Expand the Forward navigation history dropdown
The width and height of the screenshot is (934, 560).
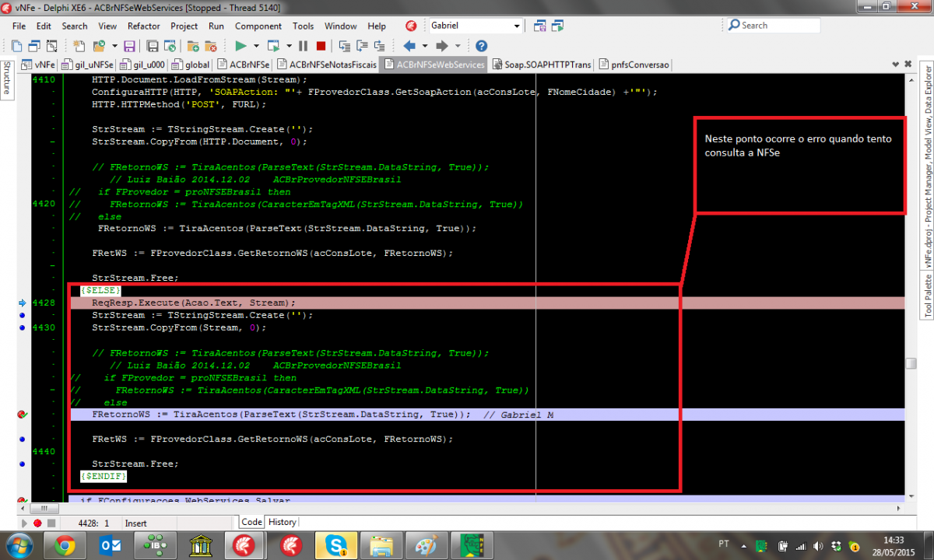458,46
